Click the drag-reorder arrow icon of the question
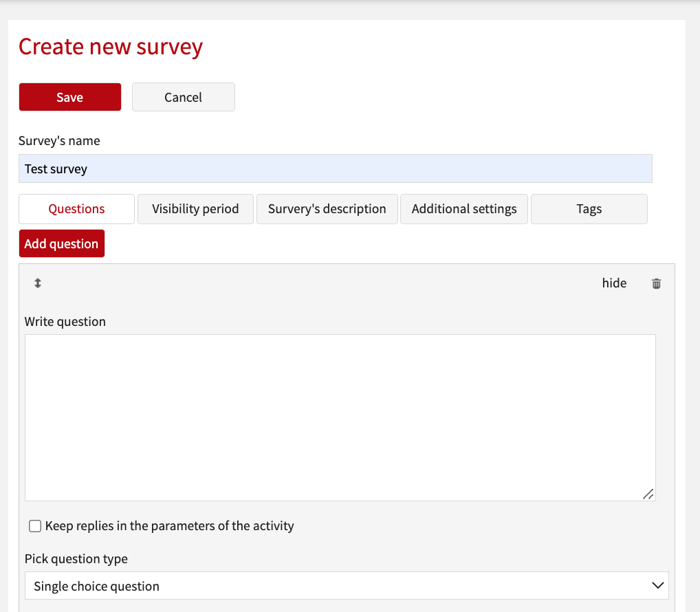 click(38, 283)
